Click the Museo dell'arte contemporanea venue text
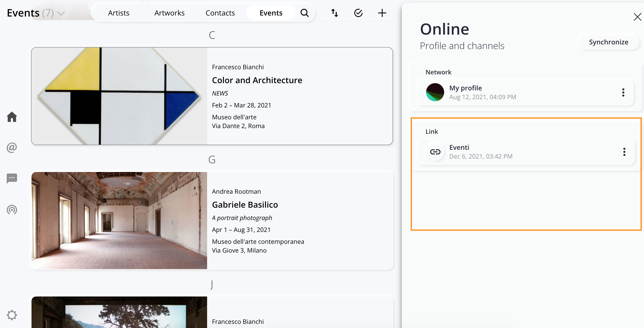This screenshot has width=644, height=328. click(258, 242)
